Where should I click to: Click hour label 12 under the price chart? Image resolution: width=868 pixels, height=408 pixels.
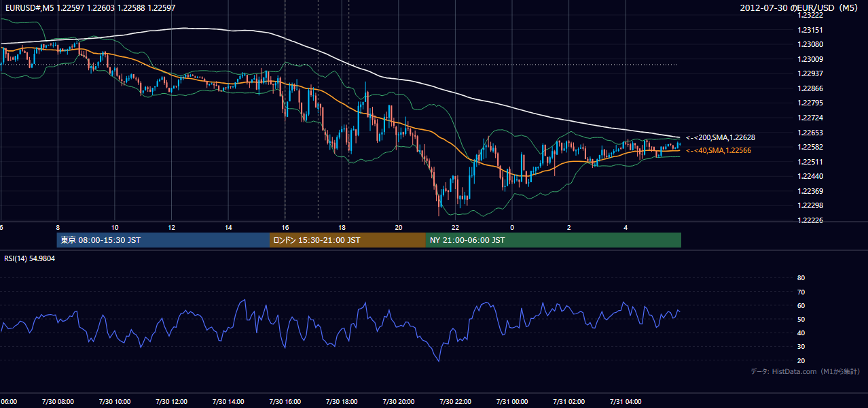click(171, 228)
